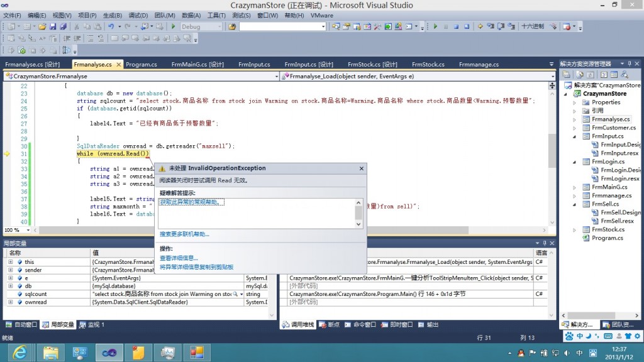Close the Frmanalyse.cs tab with X

pyautogui.click(x=119, y=65)
